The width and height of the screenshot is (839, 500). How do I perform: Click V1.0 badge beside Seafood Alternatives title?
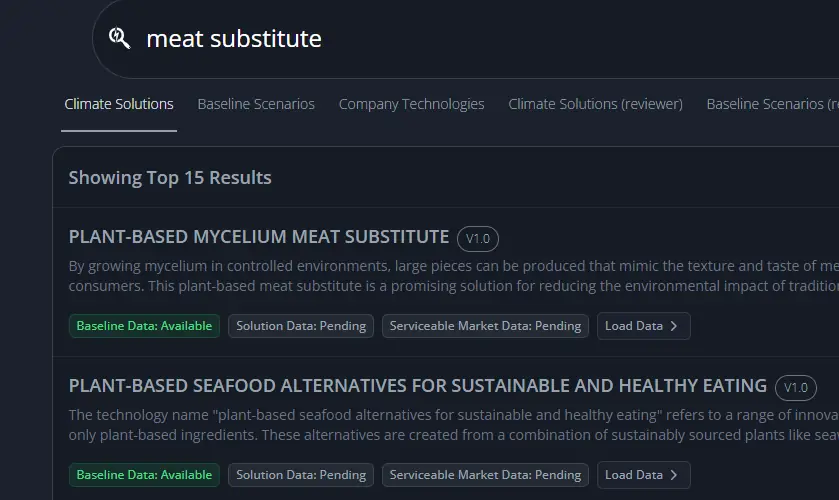click(x=796, y=388)
